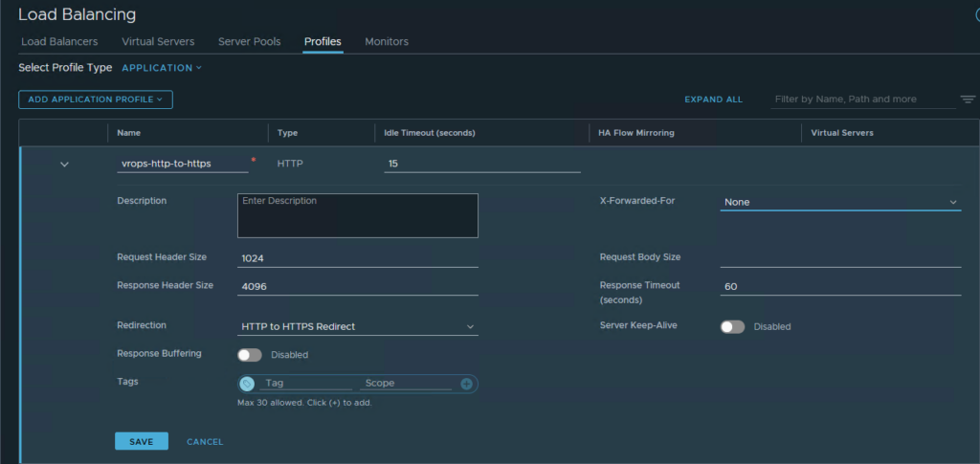Click the Save button
The image size is (980, 464).
pos(141,441)
